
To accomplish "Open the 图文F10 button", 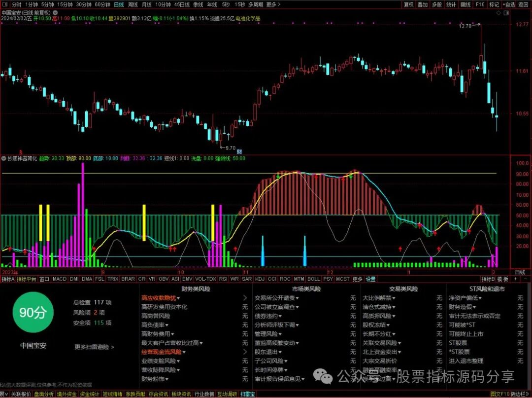I will point(500,394).
